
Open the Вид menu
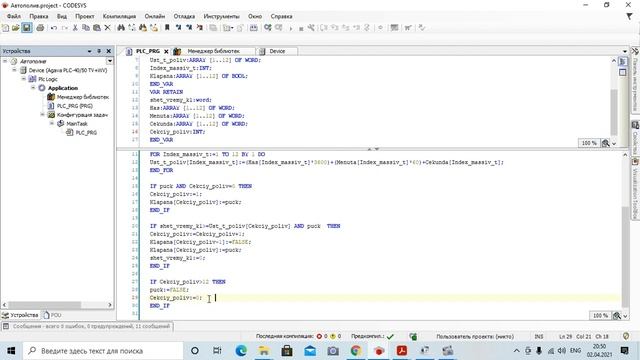(62, 16)
